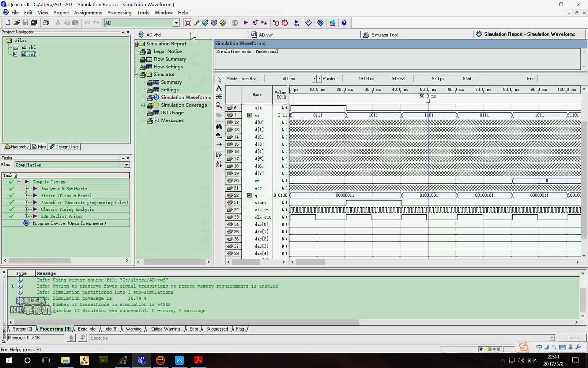Switch to the Design Units tab

click(65, 147)
